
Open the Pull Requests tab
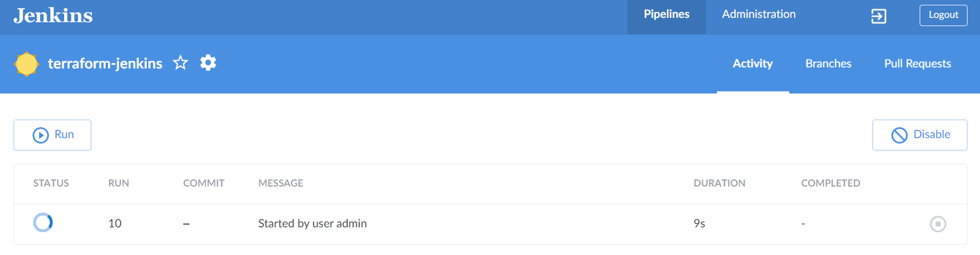[917, 64]
